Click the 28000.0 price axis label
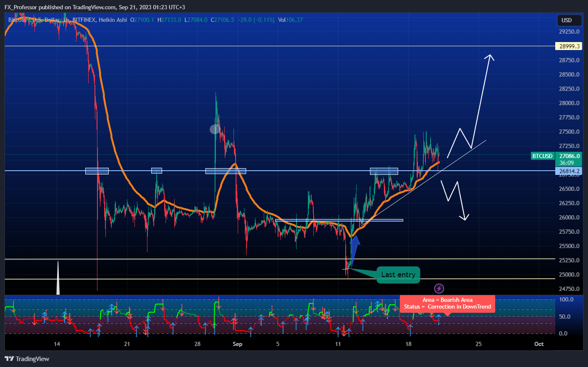 click(x=569, y=103)
